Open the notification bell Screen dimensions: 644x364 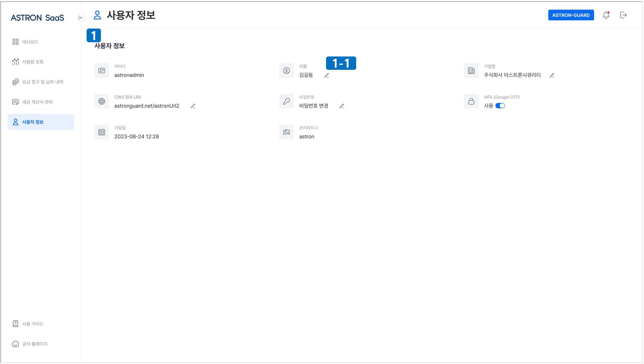tap(606, 15)
